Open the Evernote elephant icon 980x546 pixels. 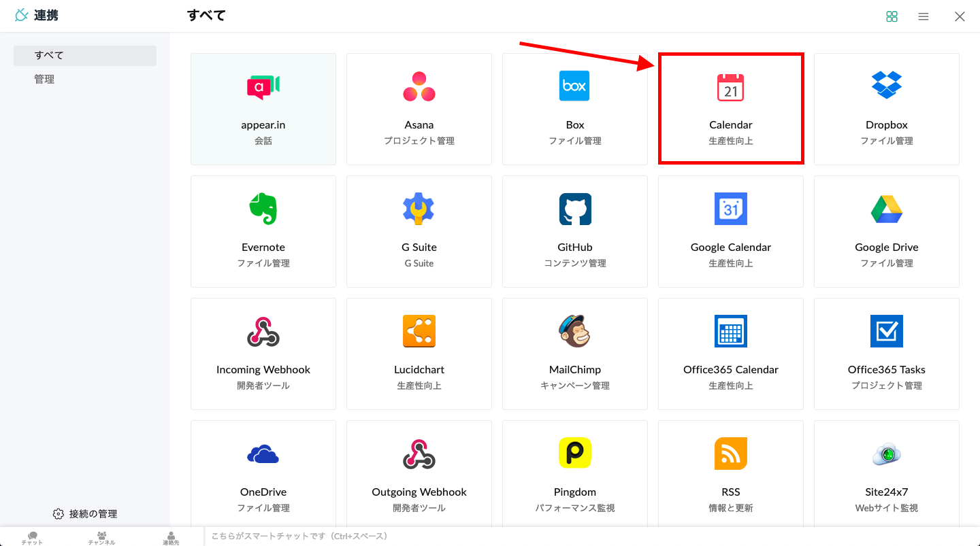click(263, 208)
